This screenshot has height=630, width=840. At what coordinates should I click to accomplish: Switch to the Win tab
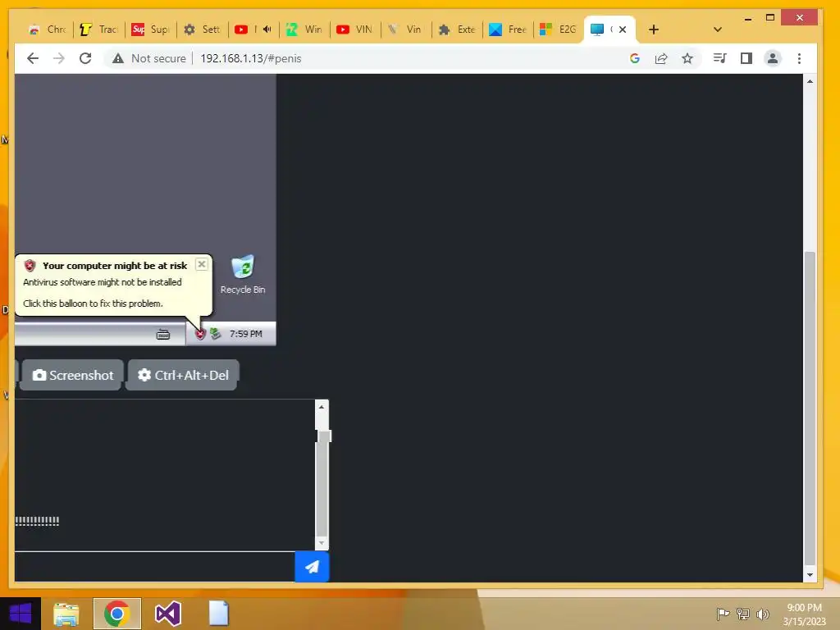(305, 30)
